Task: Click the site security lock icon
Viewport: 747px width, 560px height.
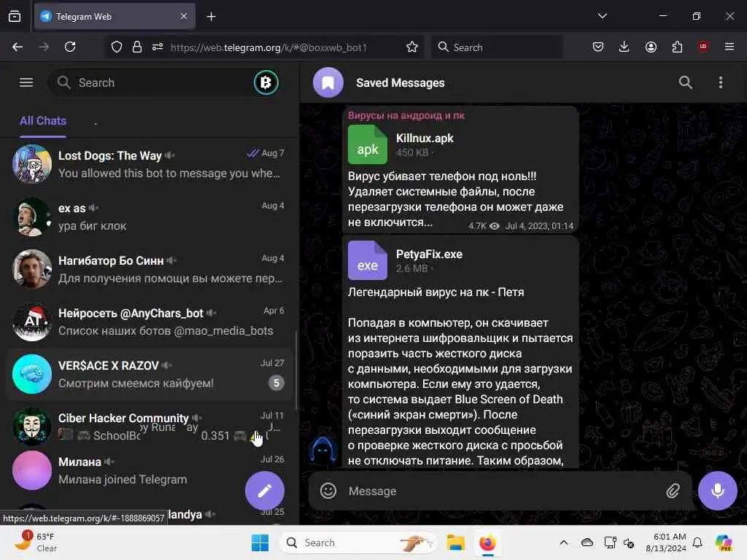Action: pyautogui.click(x=136, y=47)
